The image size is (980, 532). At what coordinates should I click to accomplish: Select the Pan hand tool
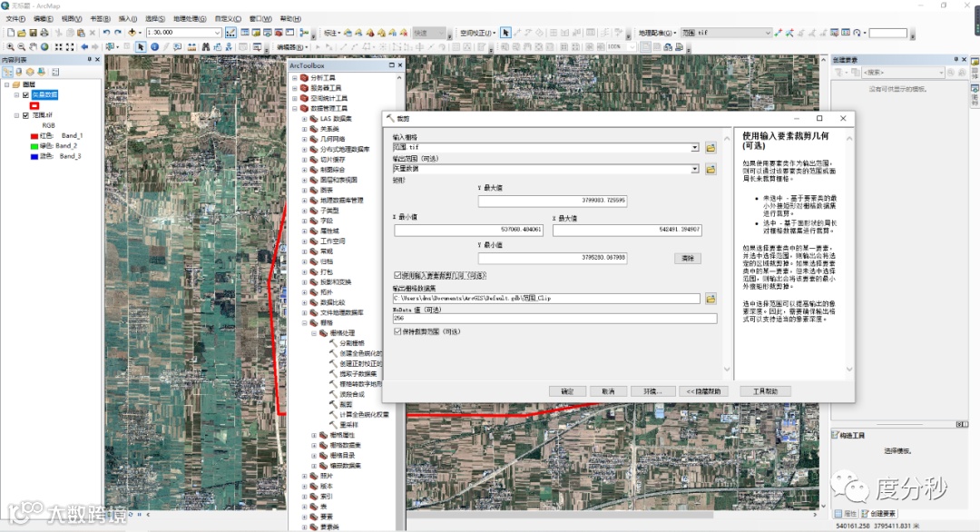click(x=33, y=47)
